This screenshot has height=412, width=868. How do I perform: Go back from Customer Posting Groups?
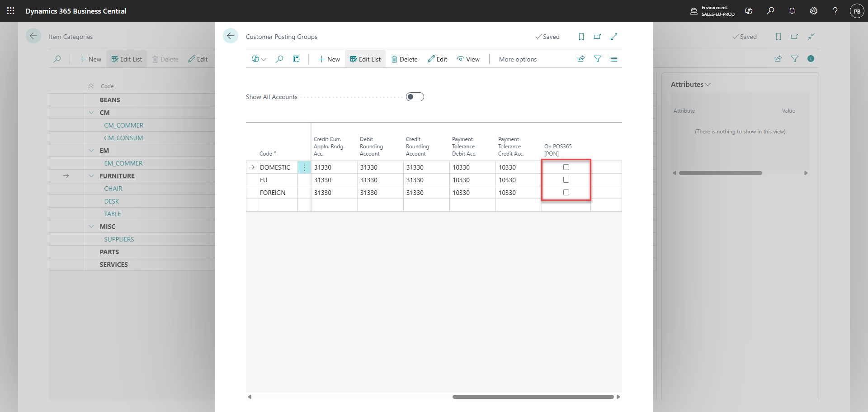click(231, 36)
